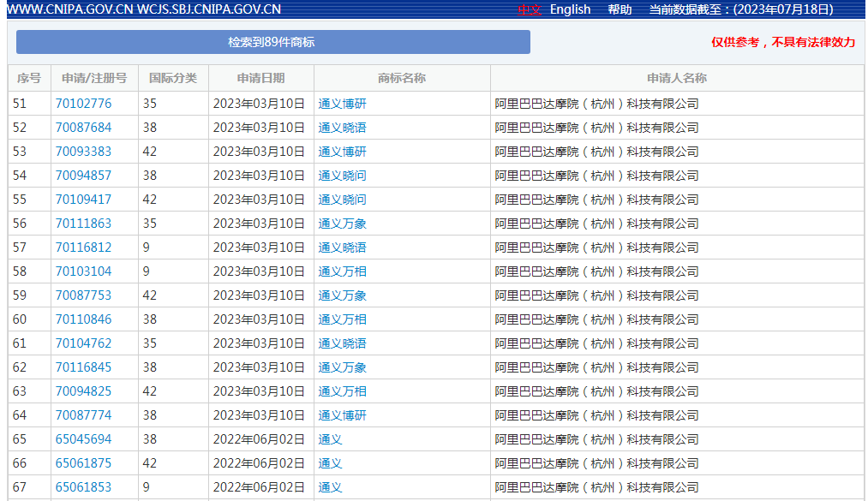868x501 pixels.
Task: Open application number 70116845
Action: click(x=83, y=367)
